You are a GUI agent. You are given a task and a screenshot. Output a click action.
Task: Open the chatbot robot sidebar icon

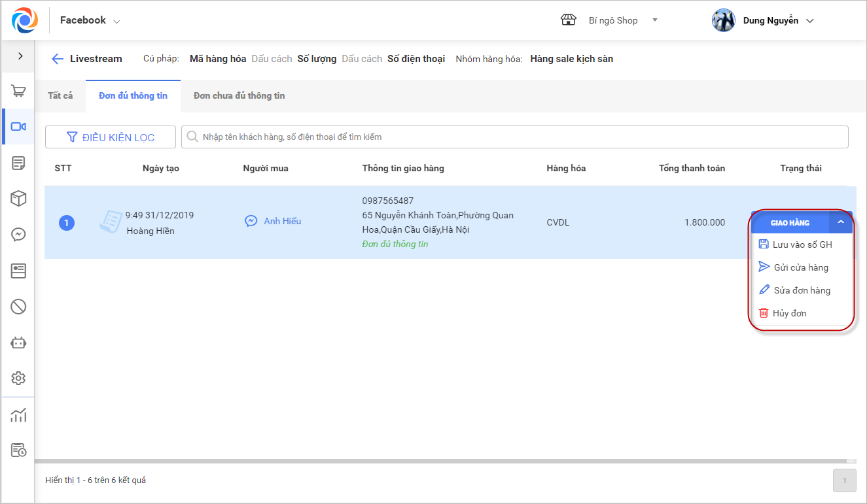point(18,342)
